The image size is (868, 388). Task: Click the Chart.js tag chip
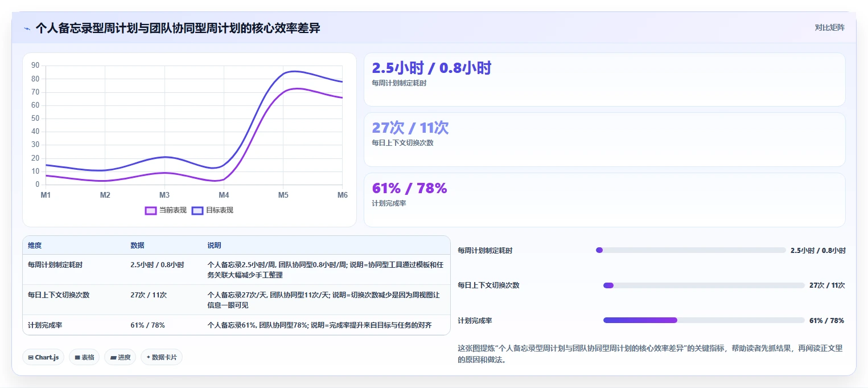tap(44, 357)
